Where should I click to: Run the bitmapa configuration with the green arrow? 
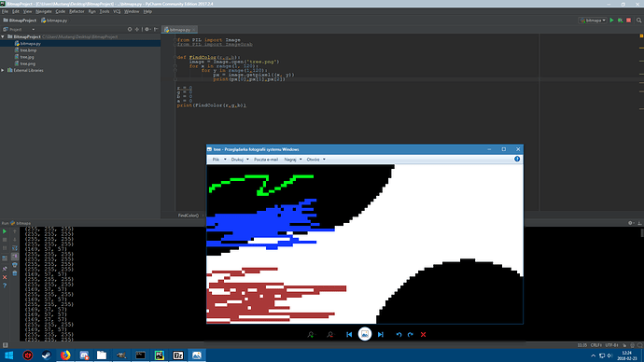(x=611, y=21)
